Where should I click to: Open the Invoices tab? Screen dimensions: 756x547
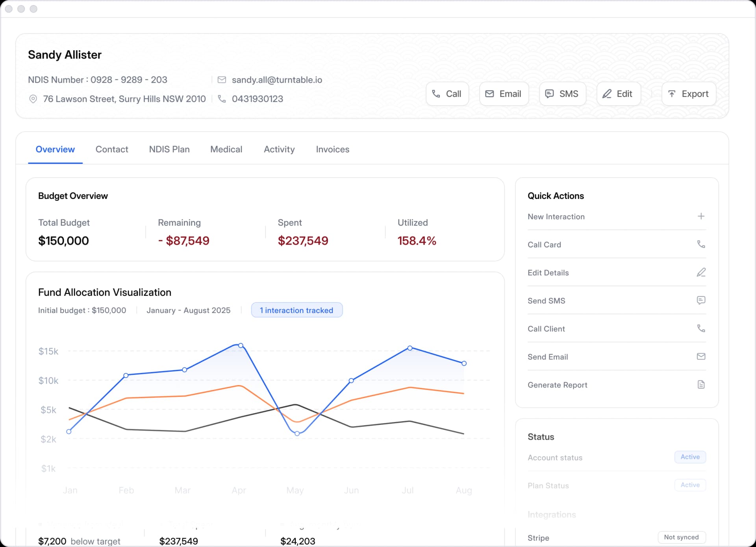coord(332,149)
